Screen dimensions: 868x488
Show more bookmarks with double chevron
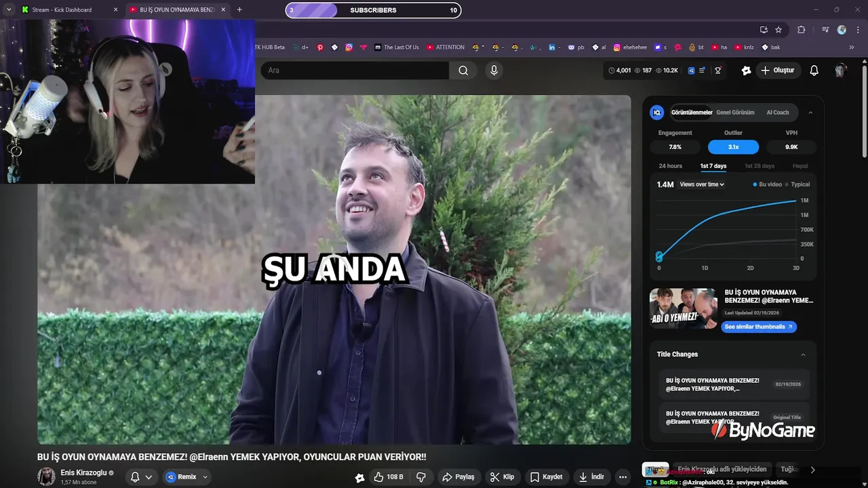pyautogui.click(x=852, y=47)
